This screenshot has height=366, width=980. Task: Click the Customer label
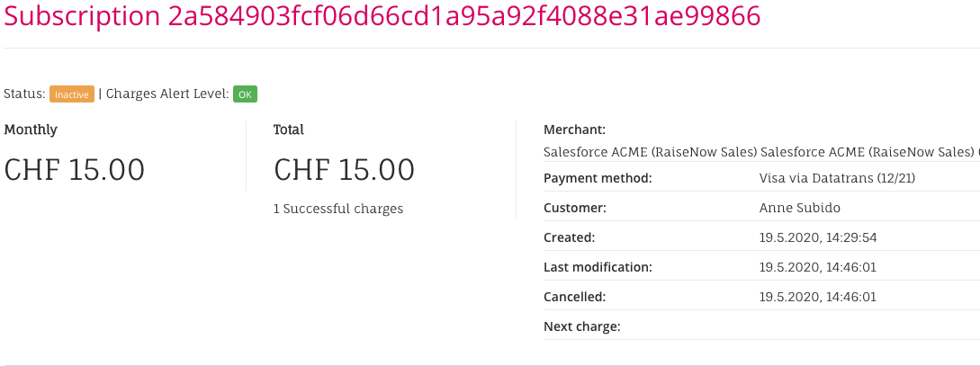tap(575, 208)
